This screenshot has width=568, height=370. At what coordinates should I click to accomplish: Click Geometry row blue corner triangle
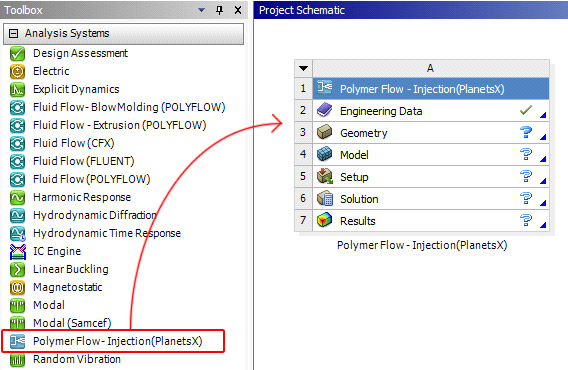[x=543, y=137]
